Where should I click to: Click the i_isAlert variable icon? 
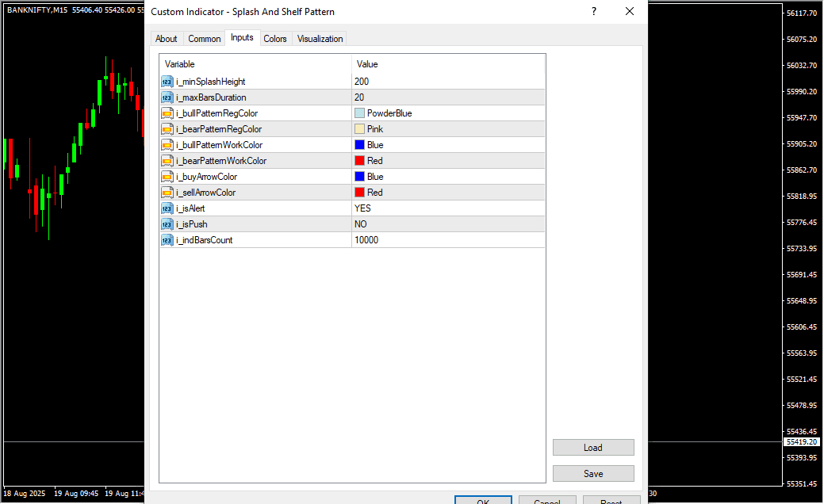(167, 208)
